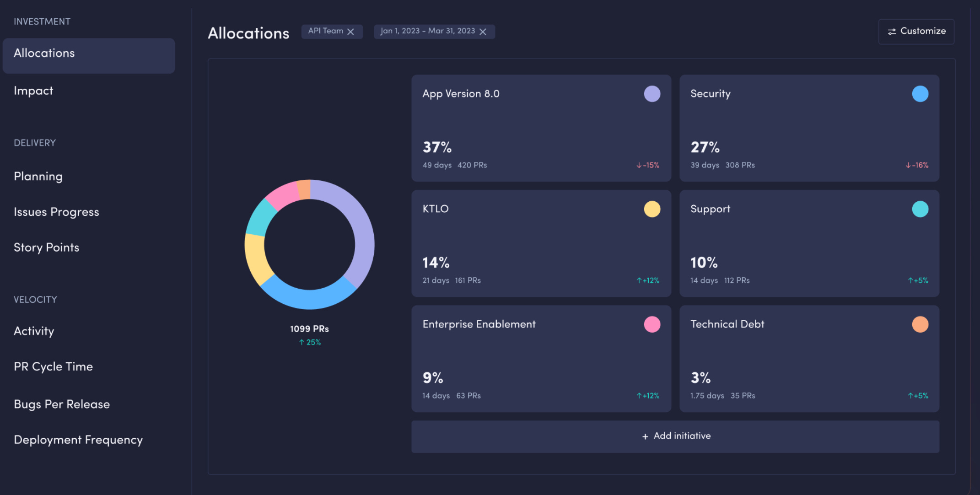The height and width of the screenshot is (495, 980).
Task: Go to Planning in the Delivery section
Action: 38,177
